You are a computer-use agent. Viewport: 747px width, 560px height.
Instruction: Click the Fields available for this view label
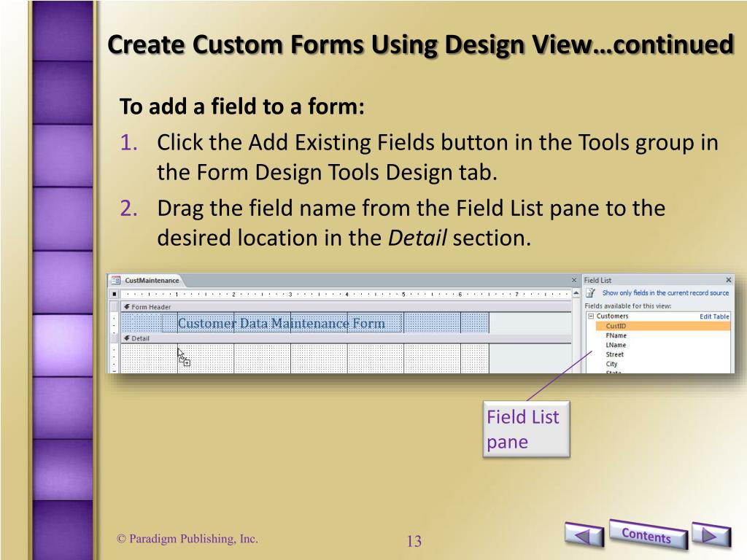[628, 306]
